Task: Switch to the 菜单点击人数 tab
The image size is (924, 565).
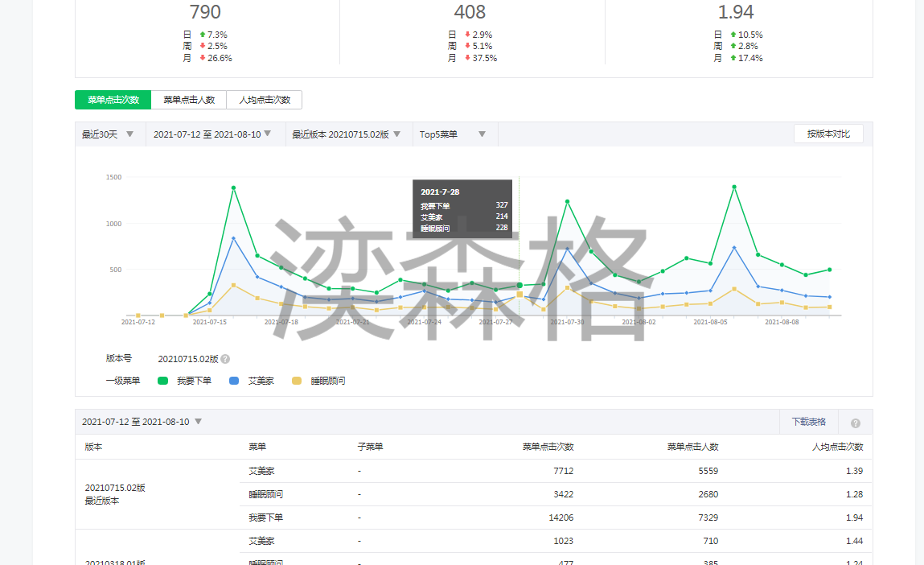Action: (x=189, y=100)
